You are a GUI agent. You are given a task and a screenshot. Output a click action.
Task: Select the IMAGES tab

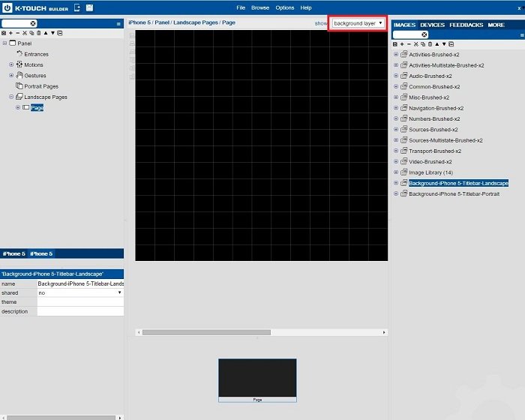click(x=404, y=25)
